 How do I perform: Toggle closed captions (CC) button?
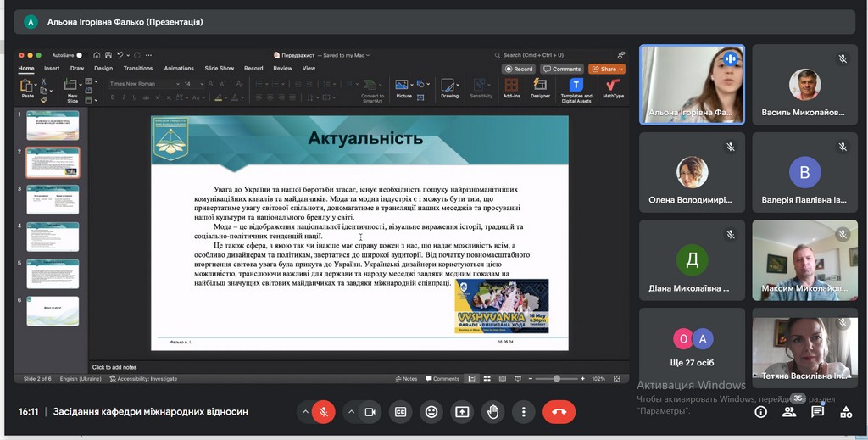pyautogui.click(x=400, y=412)
